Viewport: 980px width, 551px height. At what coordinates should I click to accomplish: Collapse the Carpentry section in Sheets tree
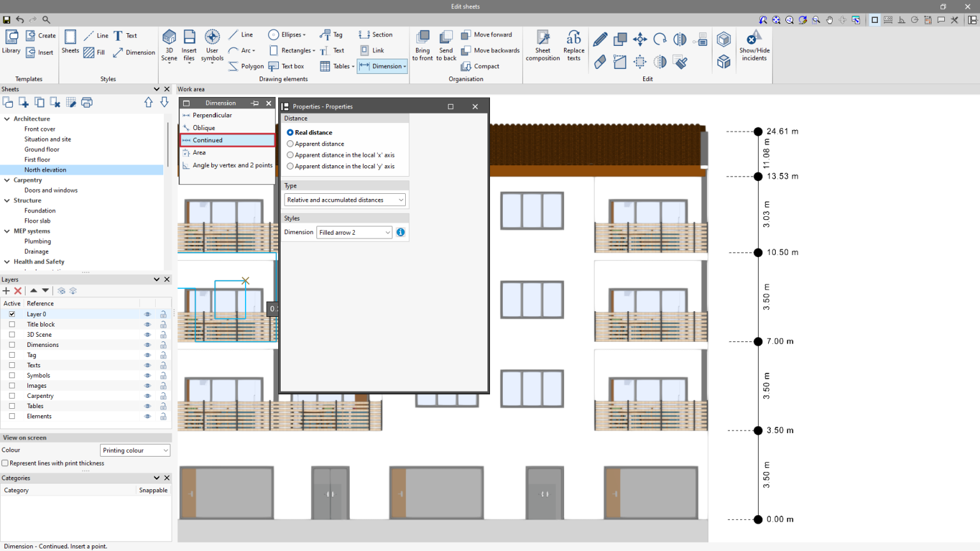(x=6, y=180)
